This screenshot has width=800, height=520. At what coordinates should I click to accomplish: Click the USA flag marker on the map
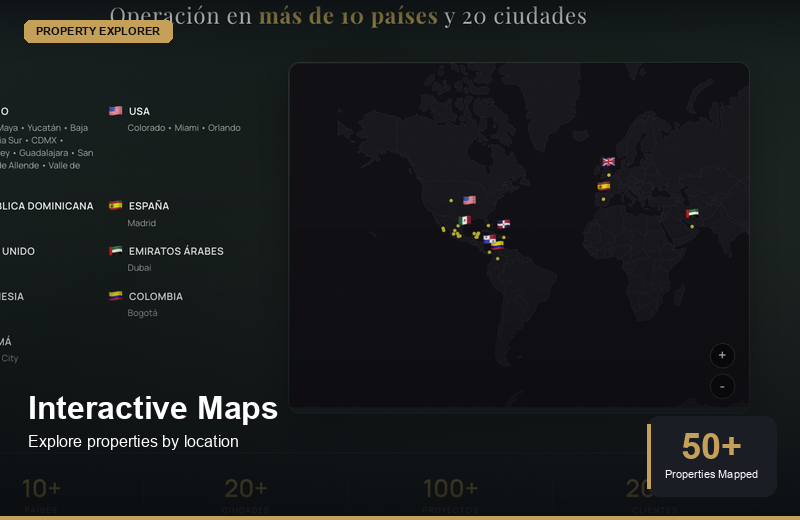point(469,200)
